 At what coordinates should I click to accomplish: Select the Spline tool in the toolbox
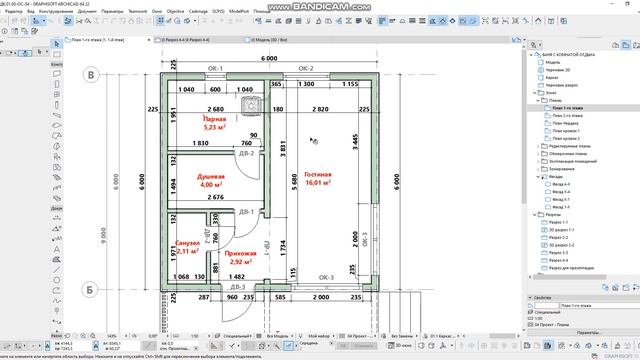(57, 301)
